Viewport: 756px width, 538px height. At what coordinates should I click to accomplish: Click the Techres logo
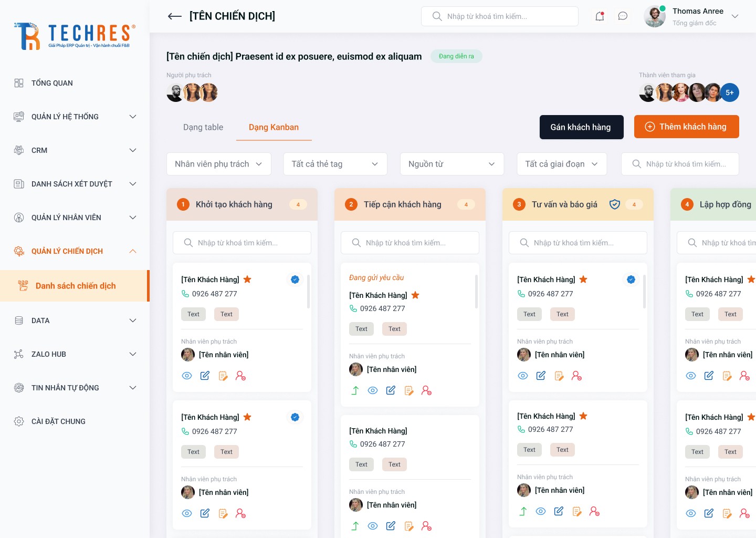[75, 36]
